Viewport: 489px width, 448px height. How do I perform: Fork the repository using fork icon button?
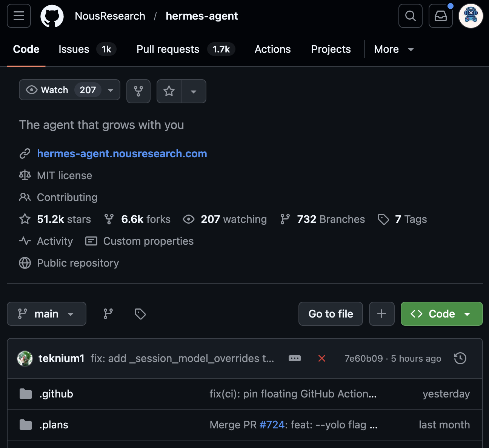pyautogui.click(x=138, y=91)
